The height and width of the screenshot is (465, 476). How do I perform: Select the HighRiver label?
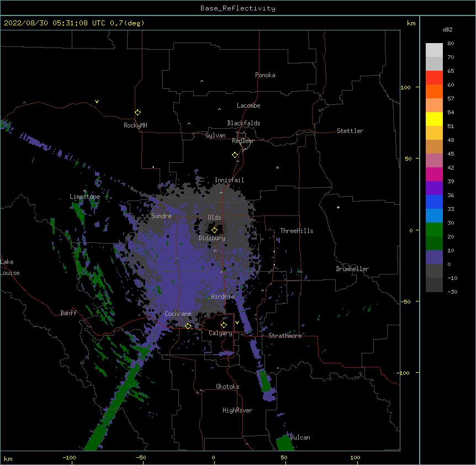coord(237,410)
